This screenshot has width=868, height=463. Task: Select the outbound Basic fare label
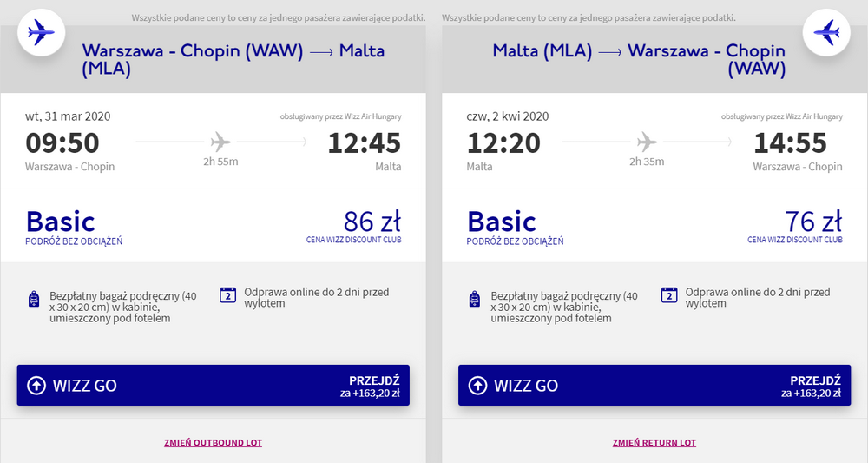click(61, 222)
